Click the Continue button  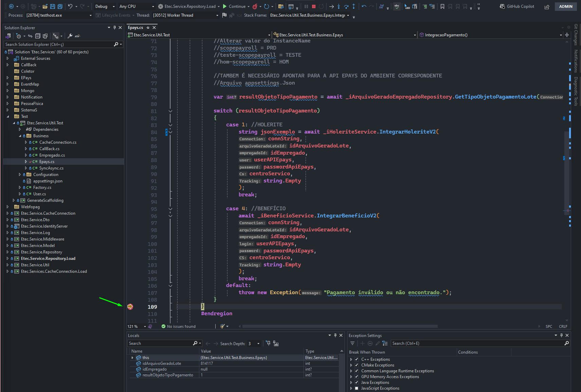click(234, 6)
